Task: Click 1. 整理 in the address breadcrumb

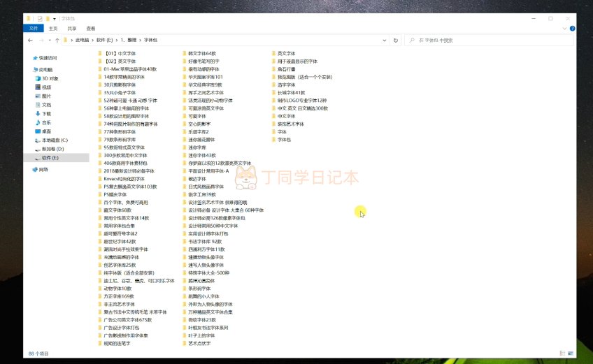Action: (x=129, y=40)
